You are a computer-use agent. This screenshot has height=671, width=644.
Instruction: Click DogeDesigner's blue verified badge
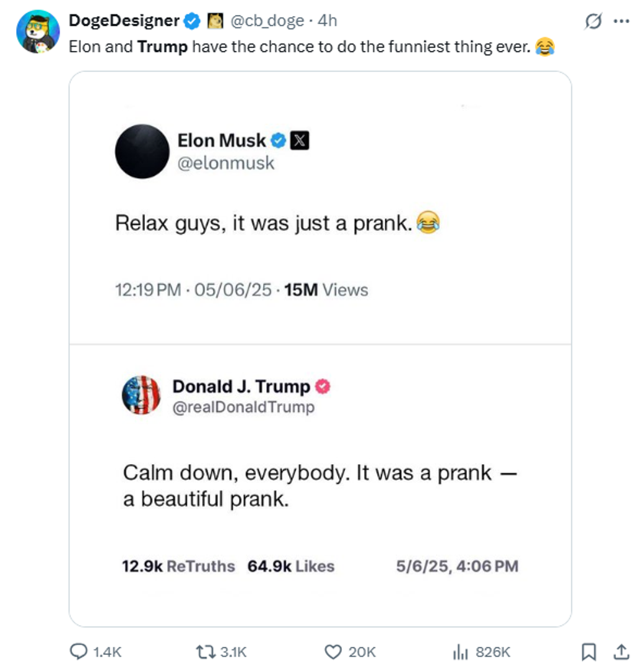click(192, 21)
